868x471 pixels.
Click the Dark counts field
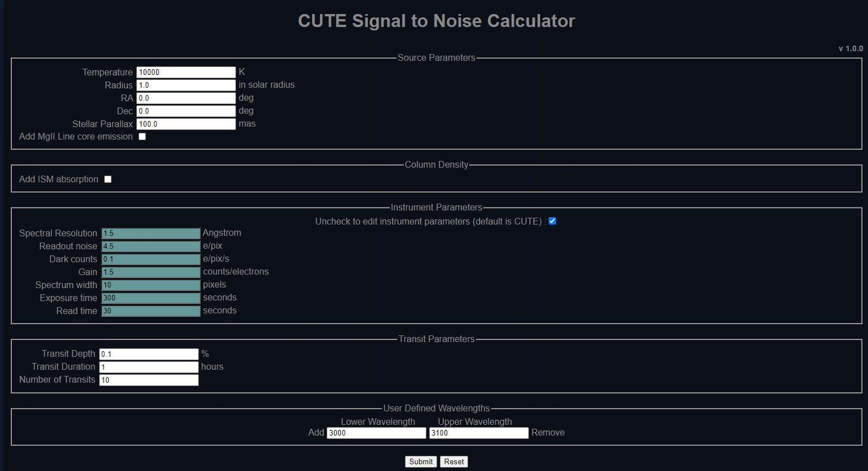151,259
